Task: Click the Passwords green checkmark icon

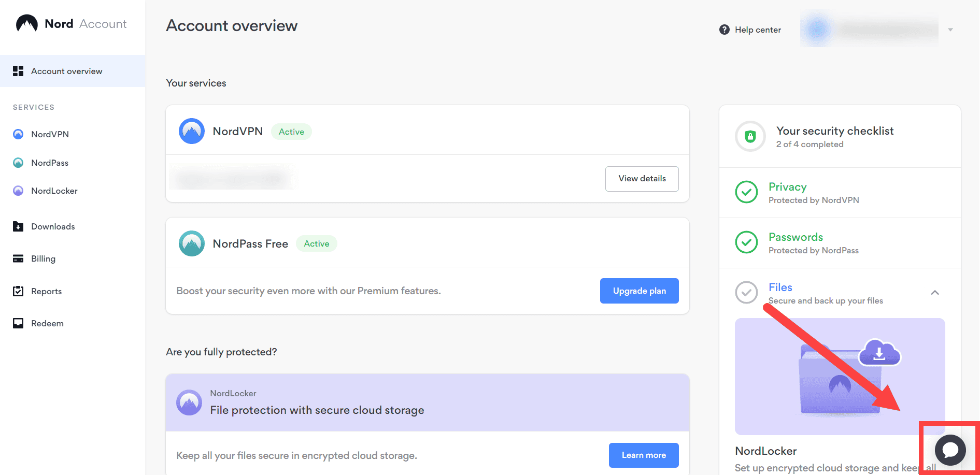Action: tap(747, 242)
